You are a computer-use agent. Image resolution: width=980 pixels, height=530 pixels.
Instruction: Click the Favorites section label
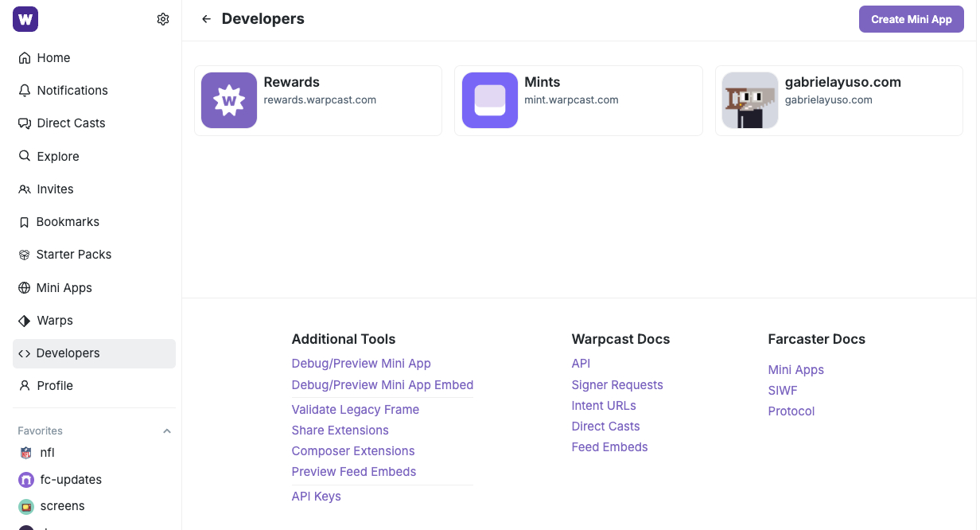click(x=41, y=431)
